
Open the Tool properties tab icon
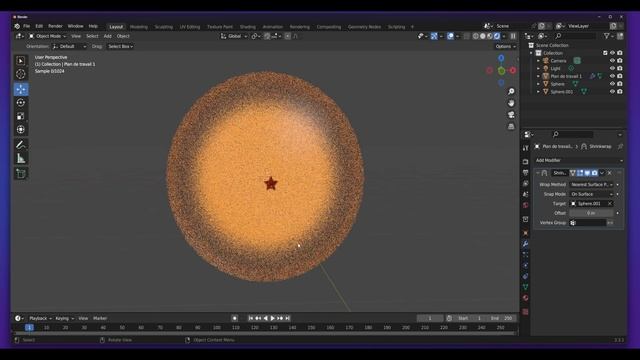pyautogui.click(x=526, y=148)
